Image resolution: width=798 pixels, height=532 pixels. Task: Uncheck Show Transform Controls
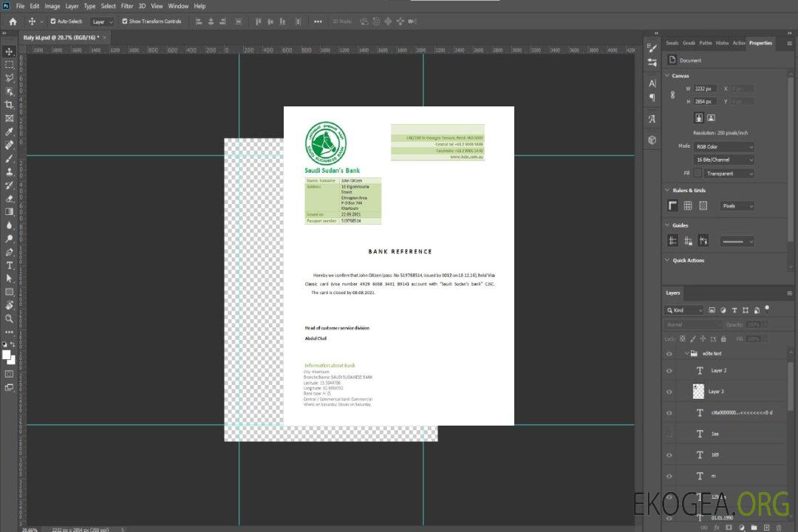tap(125, 21)
